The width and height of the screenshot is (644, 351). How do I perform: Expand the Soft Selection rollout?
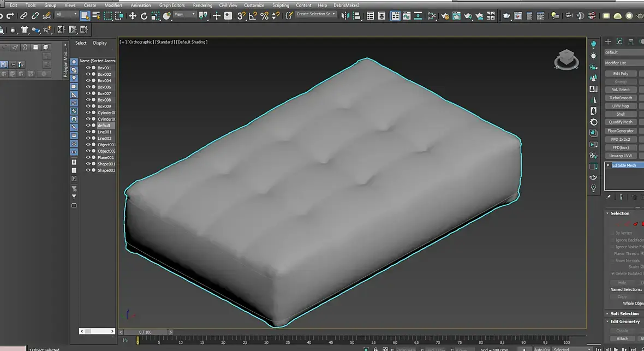(x=607, y=313)
